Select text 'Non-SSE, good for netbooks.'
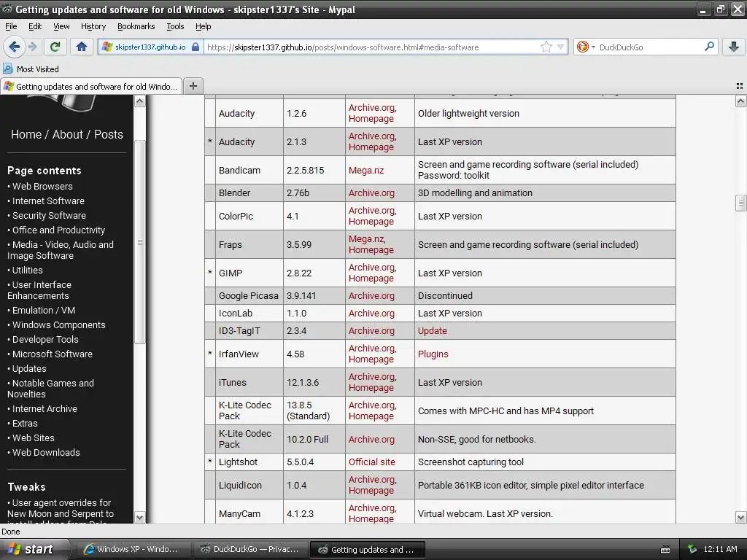 [x=476, y=439]
